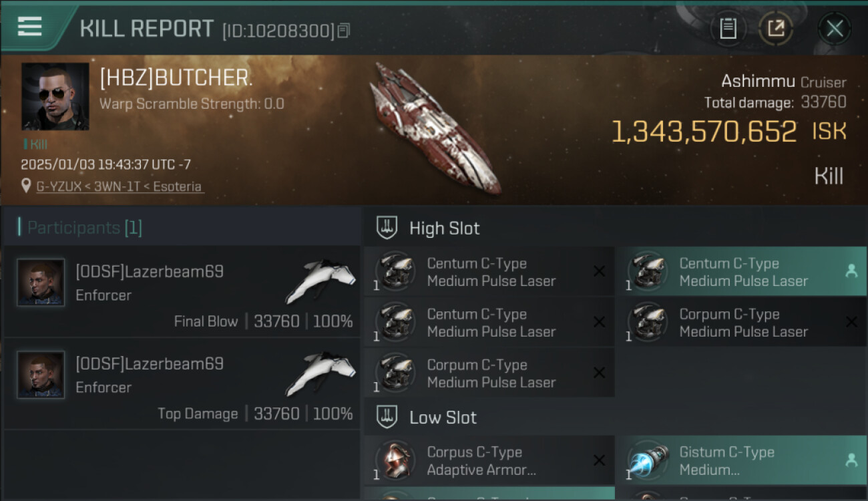
Task: Select the highlighted Centum C-Type Medium Pulse Laser
Action: coord(741,271)
